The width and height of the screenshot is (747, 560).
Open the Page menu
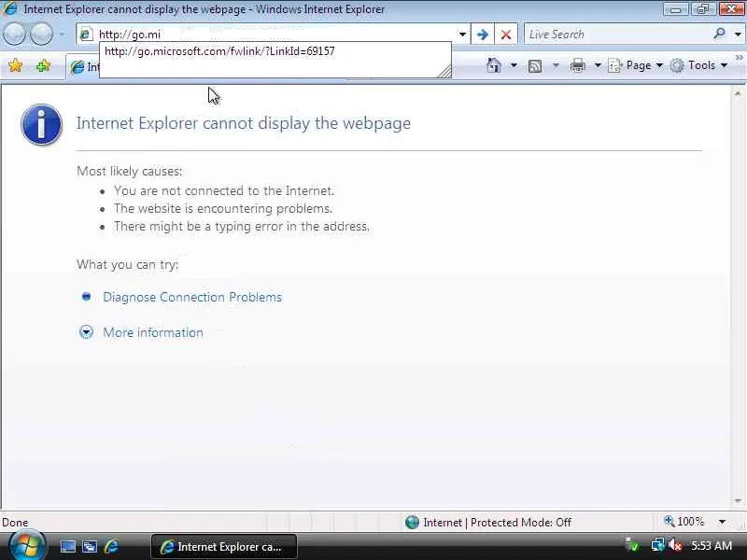636,65
